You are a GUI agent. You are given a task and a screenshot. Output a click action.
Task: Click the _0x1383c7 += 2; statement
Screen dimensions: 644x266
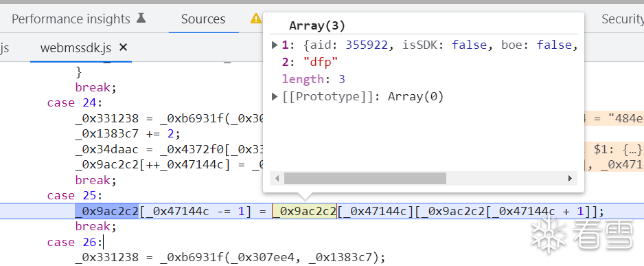128,134
